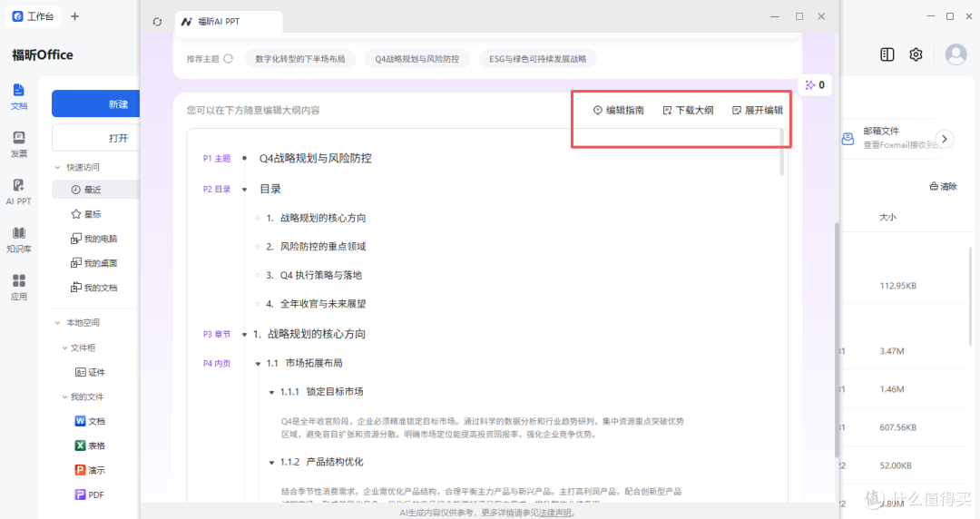Collapse the 快速访问 section
This screenshot has width=980, height=519.
(57, 168)
